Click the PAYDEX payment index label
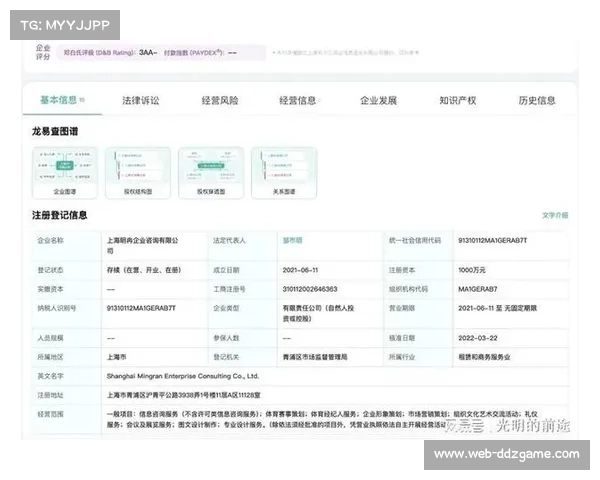The width and height of the screenshot is (600, 480). 194,52
